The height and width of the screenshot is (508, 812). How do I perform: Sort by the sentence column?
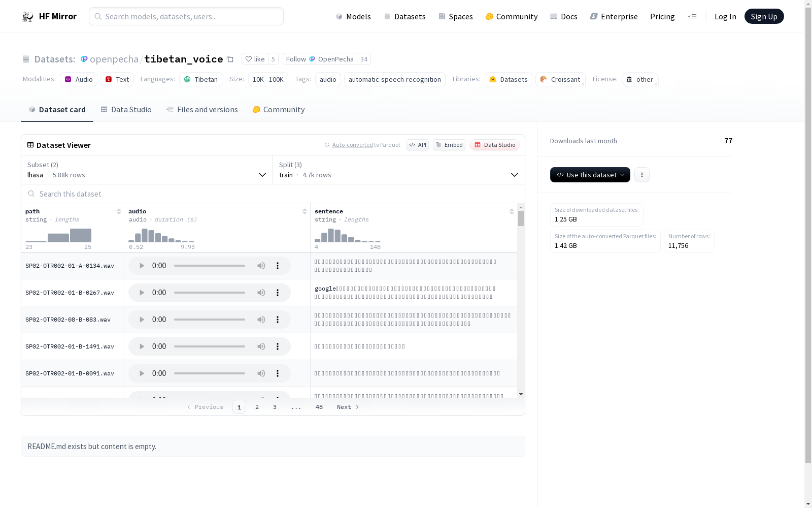[x=512, y=211]
